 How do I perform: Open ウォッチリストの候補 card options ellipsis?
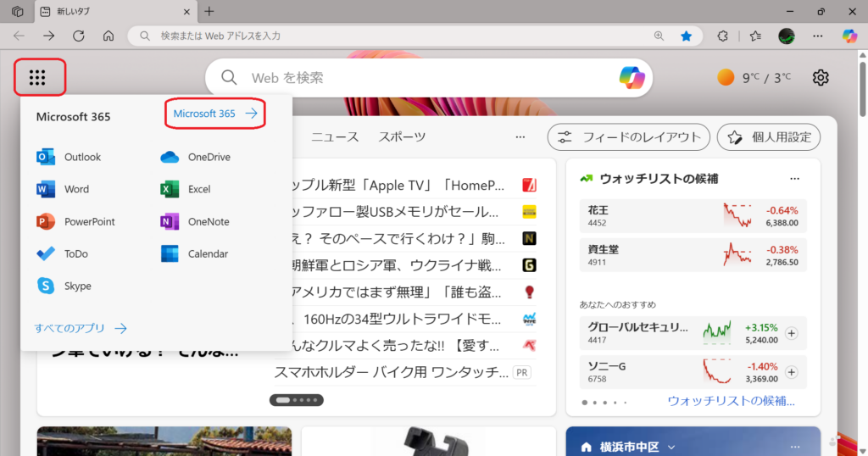coord(795,179)
